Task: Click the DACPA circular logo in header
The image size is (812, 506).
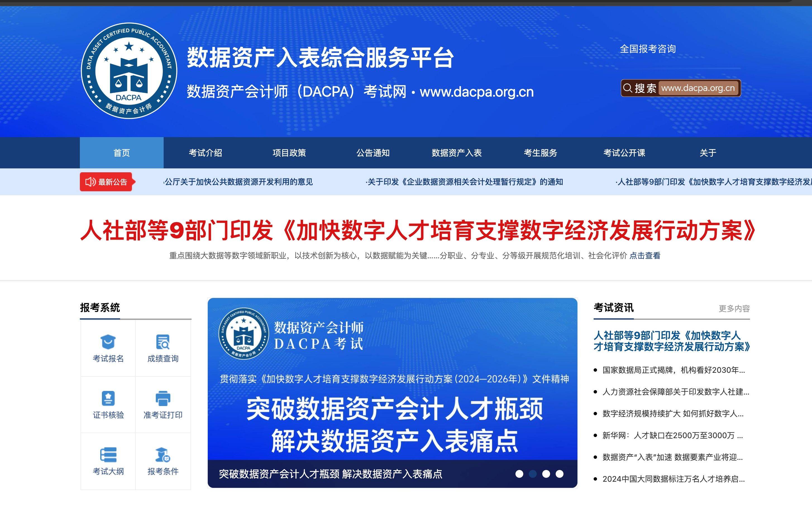Action: (129, 71)
